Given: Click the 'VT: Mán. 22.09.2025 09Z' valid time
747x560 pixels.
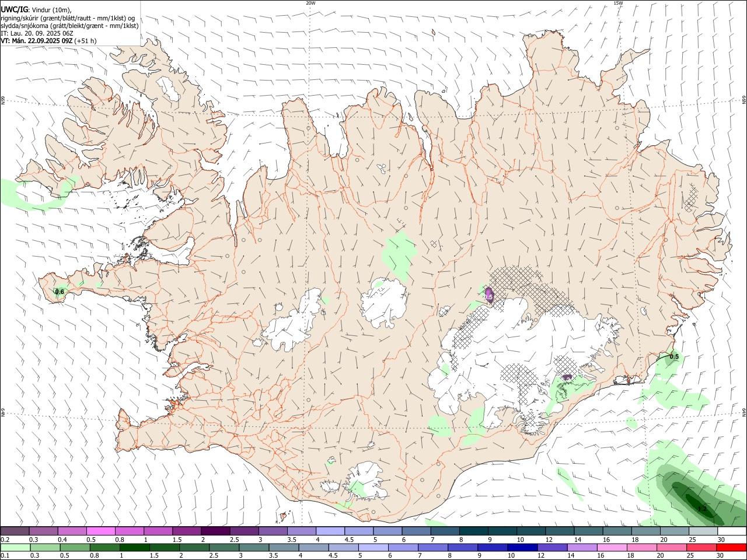Looking at the screenshot, I should [36, 41].
